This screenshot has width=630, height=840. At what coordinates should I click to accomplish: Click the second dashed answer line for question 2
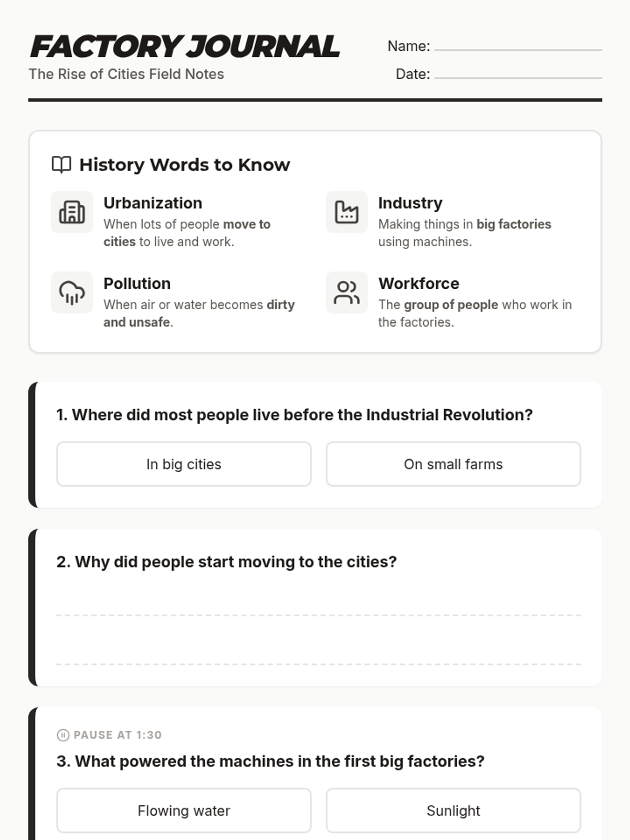point(319,664)
